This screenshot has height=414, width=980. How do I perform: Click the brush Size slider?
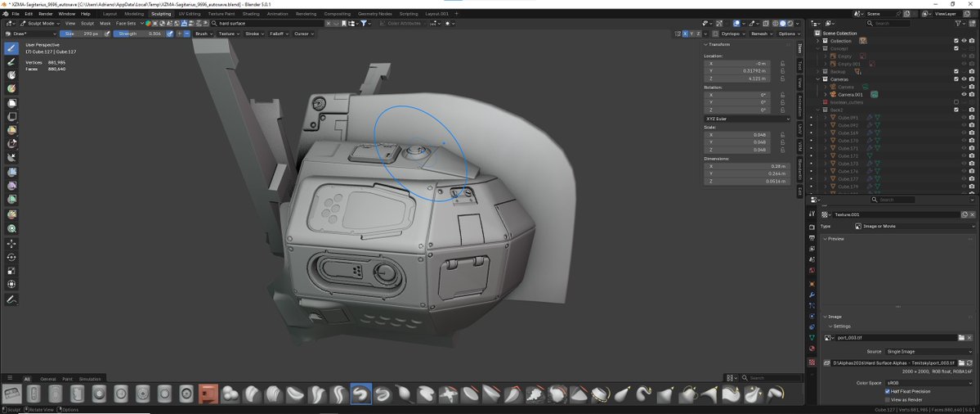click(81, 34)
